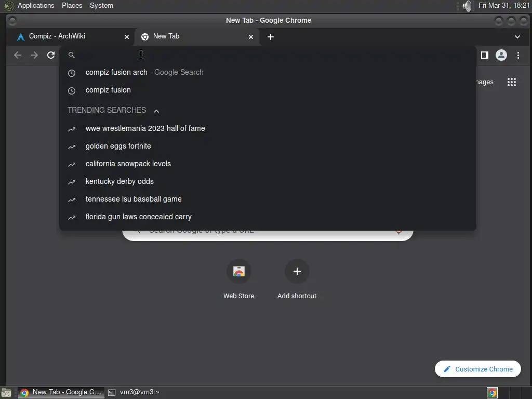The image size is (532, 399).
Task: Switch to the Compiz - ArchWiki tab
Action: click(70, 37)
